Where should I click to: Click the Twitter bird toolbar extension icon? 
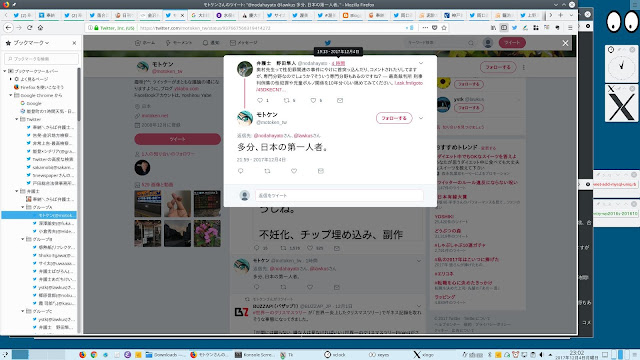[515, 27]
